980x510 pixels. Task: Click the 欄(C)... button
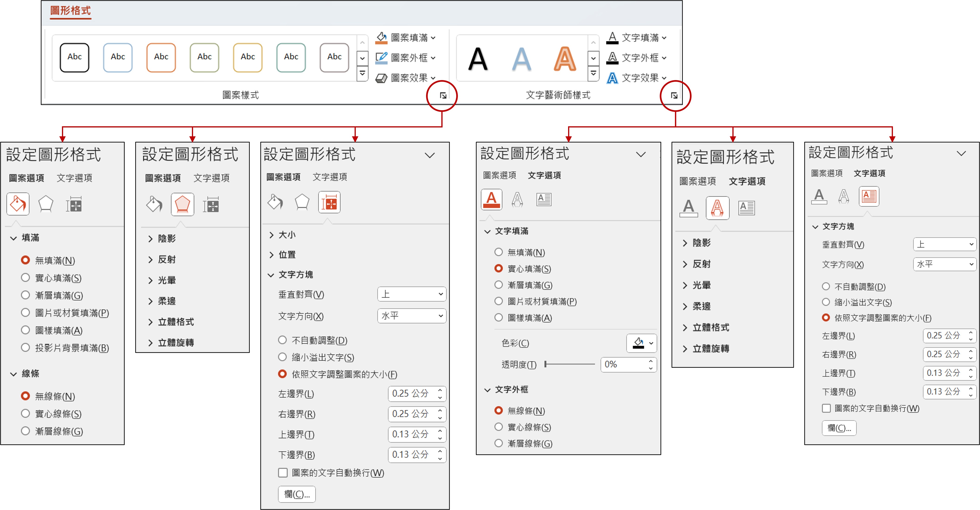click(297, 494)
